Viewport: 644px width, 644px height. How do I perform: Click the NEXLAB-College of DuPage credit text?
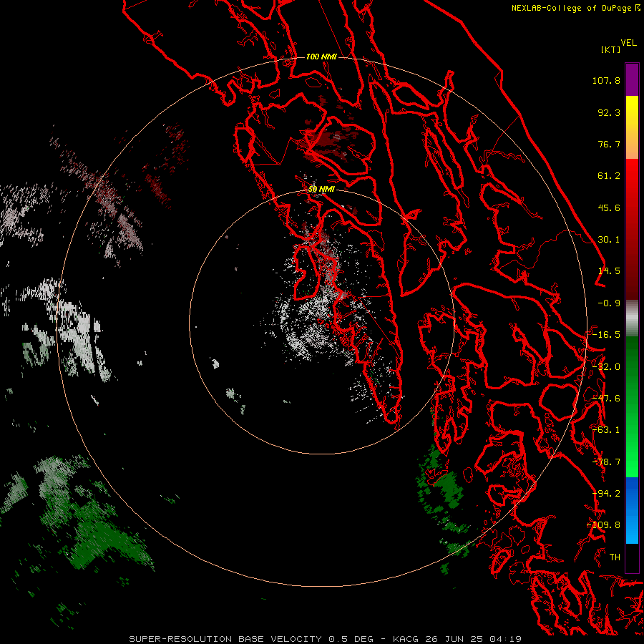[571, 8]
